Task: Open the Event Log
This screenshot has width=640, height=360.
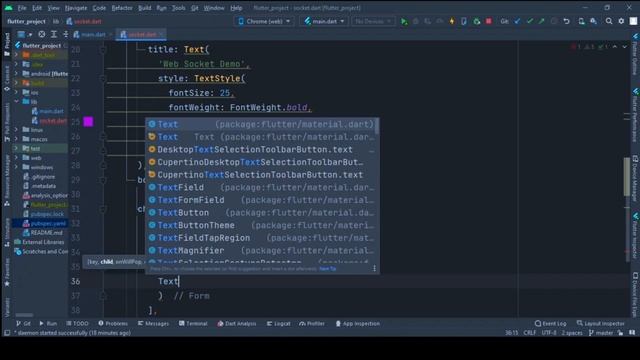Action: (x=550, y=323)
